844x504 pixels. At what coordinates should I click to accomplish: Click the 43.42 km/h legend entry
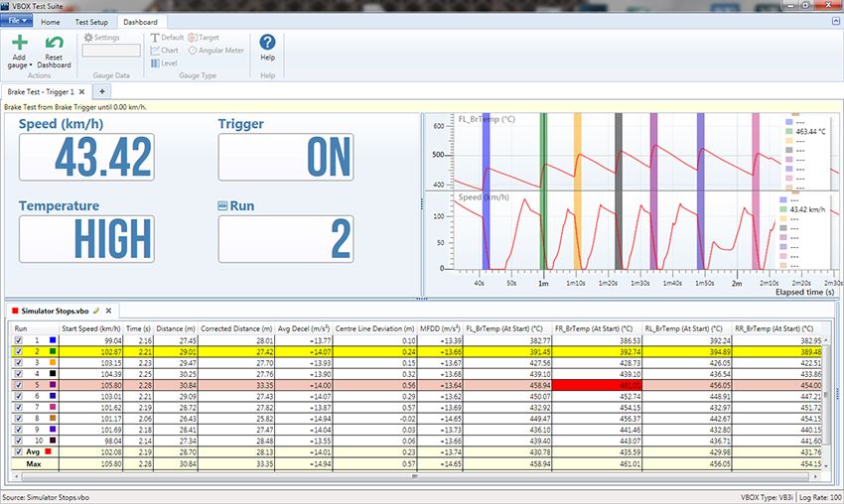pyautogui.click(x=802, y=209)
